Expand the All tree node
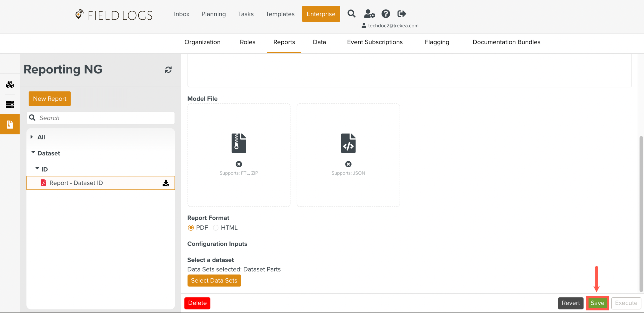This screenshot has width=644, height=313. [x=32, y=137]
